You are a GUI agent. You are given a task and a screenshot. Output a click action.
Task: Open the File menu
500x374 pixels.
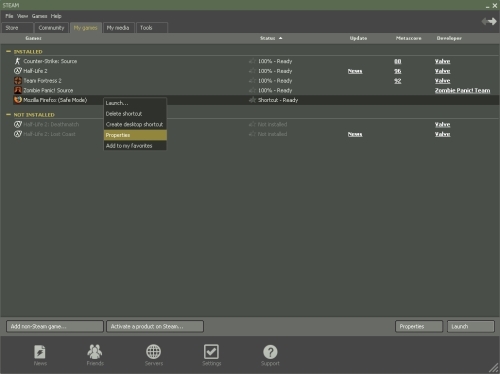pyautogui.click(x=9, y=16)
